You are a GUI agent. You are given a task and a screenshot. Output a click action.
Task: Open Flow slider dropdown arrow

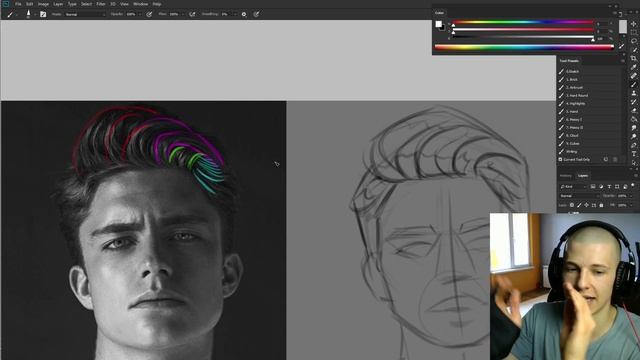183,14
